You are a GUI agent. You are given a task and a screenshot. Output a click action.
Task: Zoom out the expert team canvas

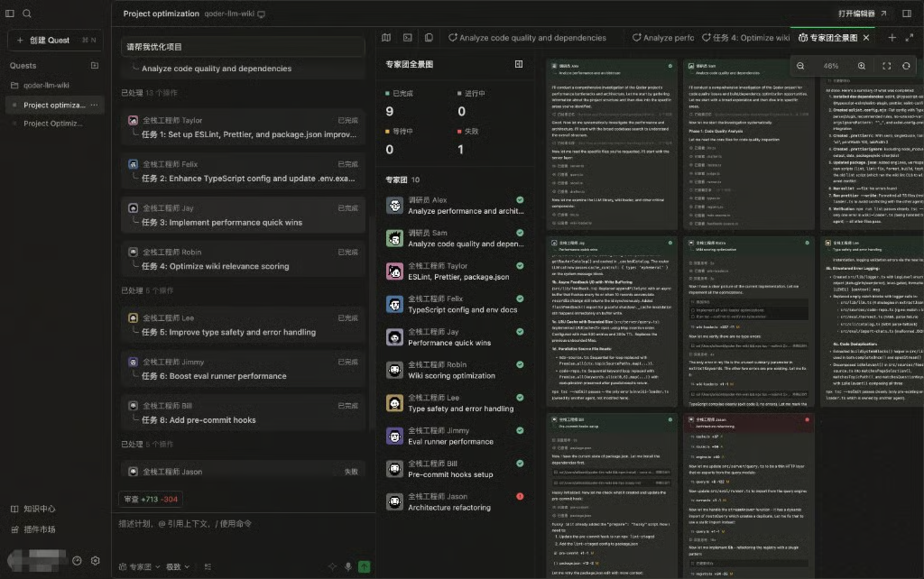pos(800,66)
